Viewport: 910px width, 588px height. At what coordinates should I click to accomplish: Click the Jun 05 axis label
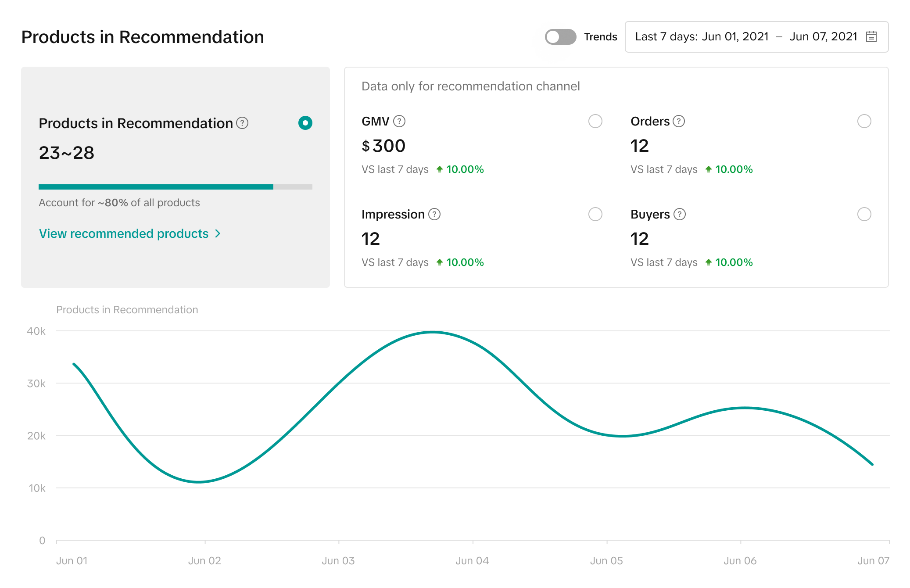[606, 561]
